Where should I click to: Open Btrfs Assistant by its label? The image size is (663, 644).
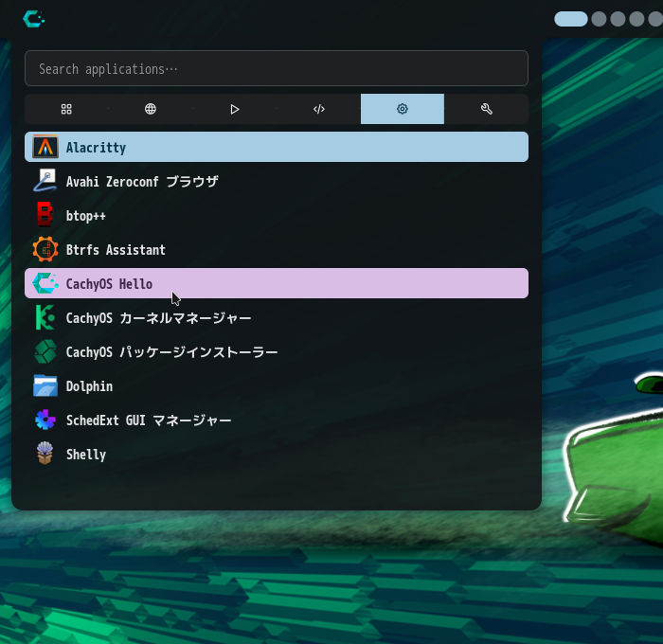pos(116,250)
